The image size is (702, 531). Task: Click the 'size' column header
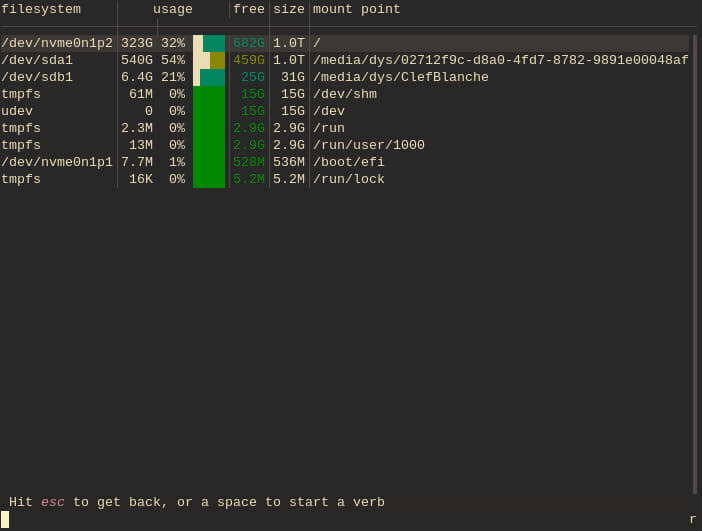click(x=289, y=9)
